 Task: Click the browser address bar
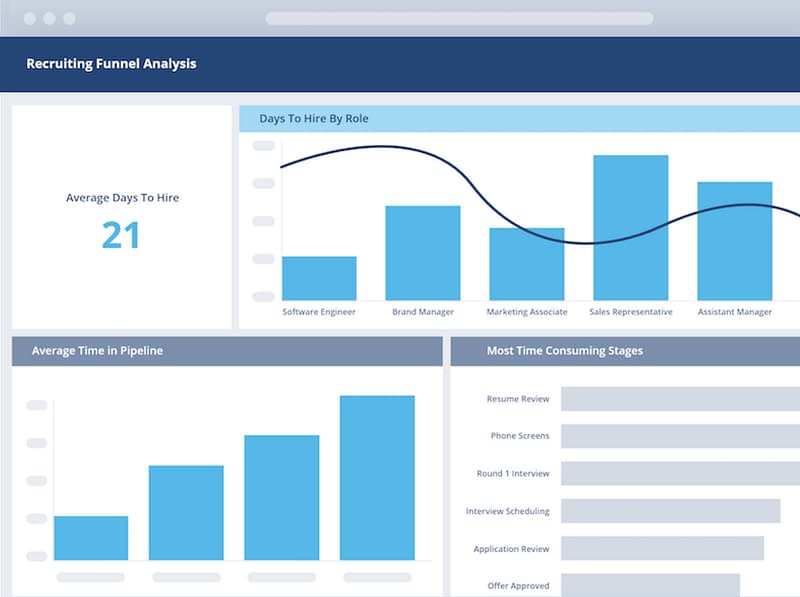pos(459,18)
